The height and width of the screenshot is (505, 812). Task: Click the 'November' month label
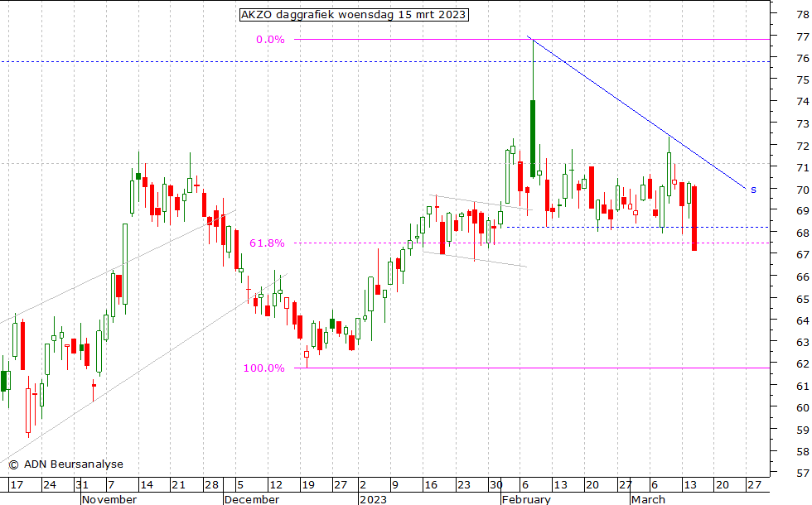(x=109, y=499)
